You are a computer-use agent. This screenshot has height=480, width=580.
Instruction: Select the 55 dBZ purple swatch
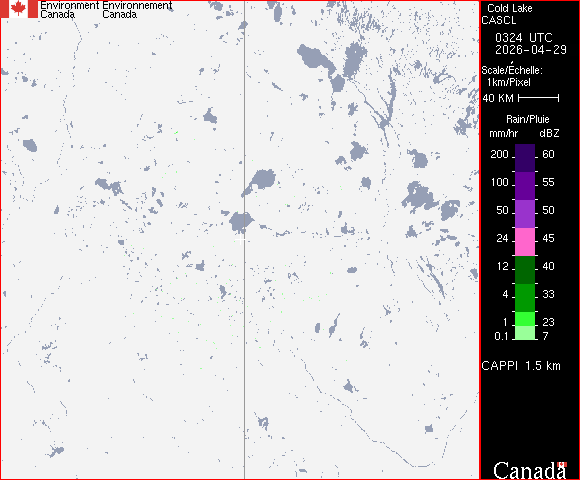(525, 186)
